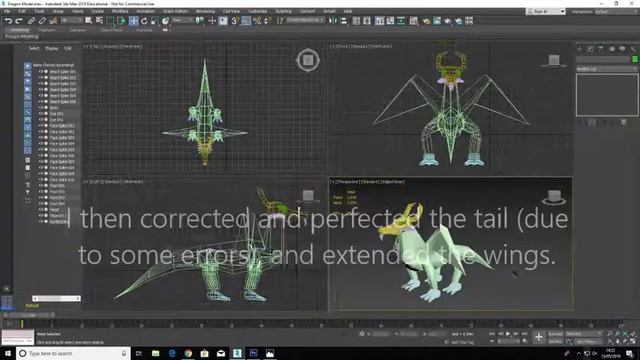Activate the Select and Scale tool
The image size is (640, 360).
point(155,20)
